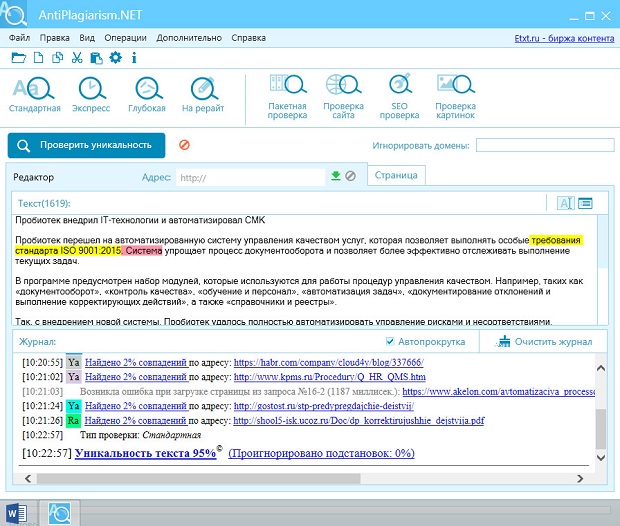620x526 pixels.
Task: Click Проверить уникальность button
Action: tap(87, 145)
